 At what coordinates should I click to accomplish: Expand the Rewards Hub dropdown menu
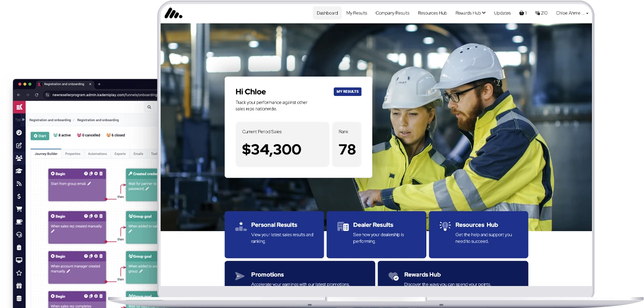[470, 13]
